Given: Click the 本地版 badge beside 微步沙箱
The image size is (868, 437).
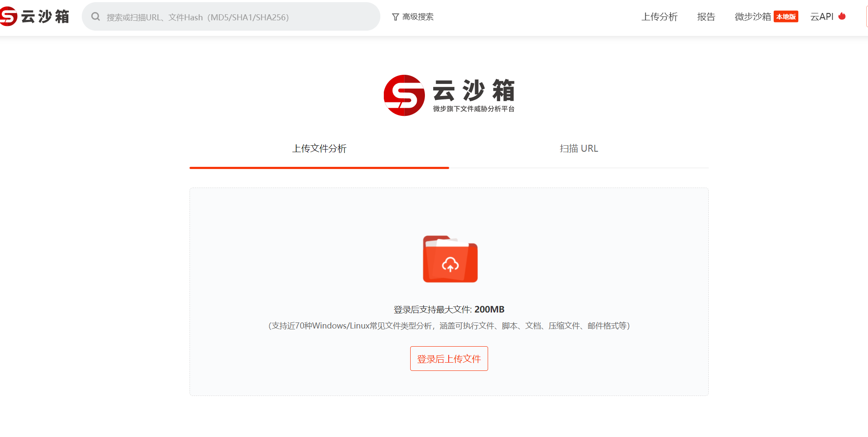Looking at the screenshot, I should point(786,17).
